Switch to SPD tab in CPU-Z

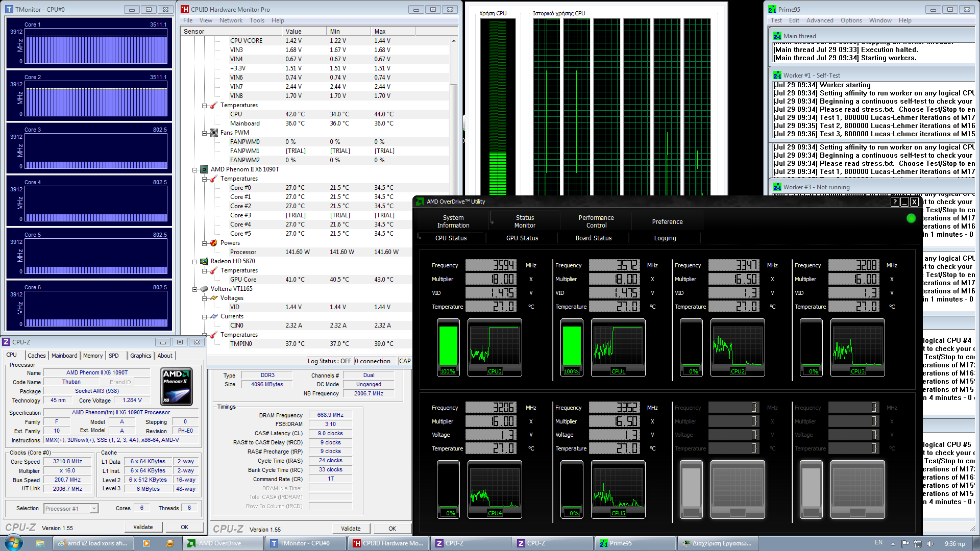pos(114,356)
